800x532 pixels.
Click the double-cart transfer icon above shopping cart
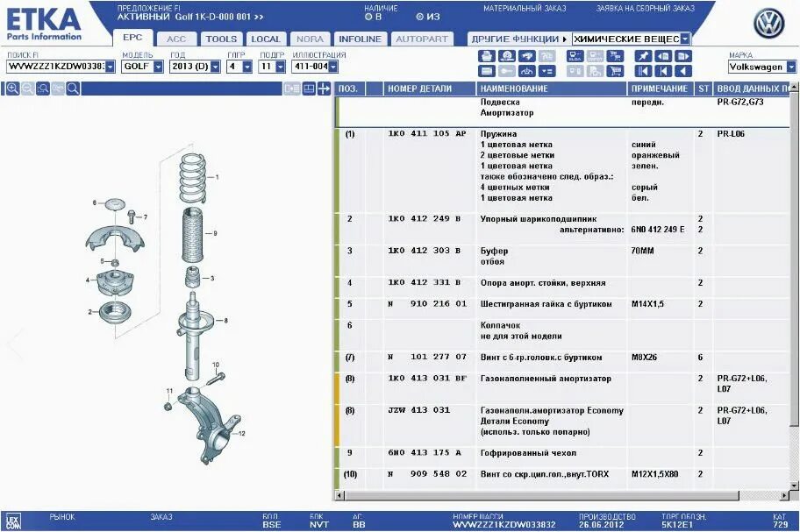tap(615, 56)
